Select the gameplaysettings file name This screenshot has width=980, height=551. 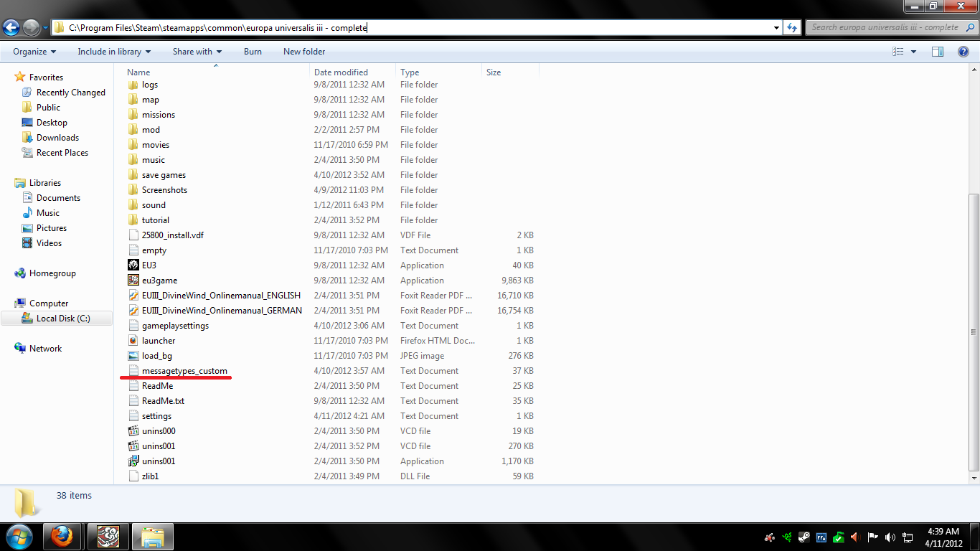click(x=175, y=326)
